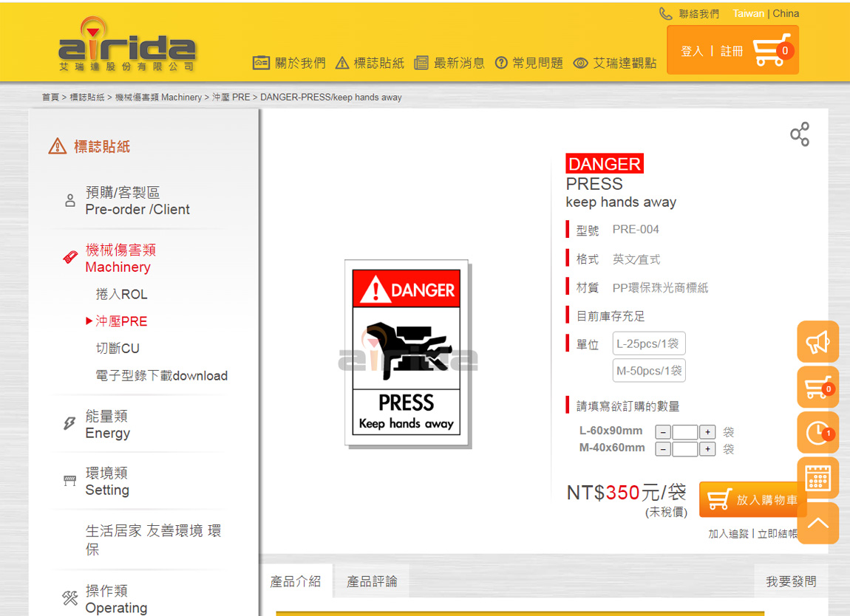Switch to the 產品評論 tab

coord(372,581)
